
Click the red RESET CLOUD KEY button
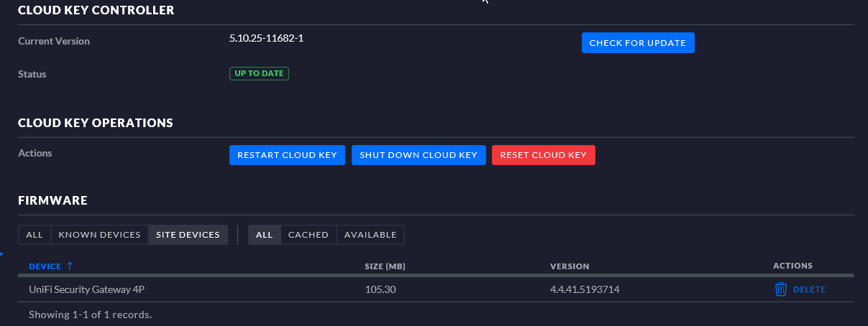point(543,155)
